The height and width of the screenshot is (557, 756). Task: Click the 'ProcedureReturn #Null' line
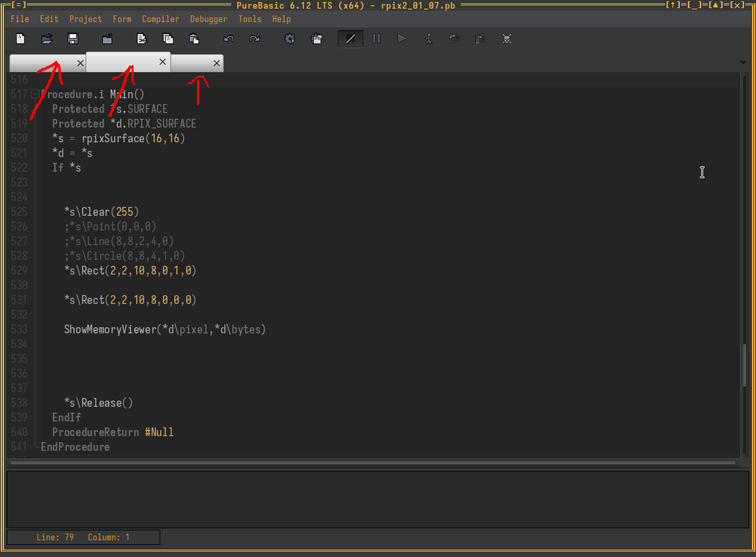[113, 432]
